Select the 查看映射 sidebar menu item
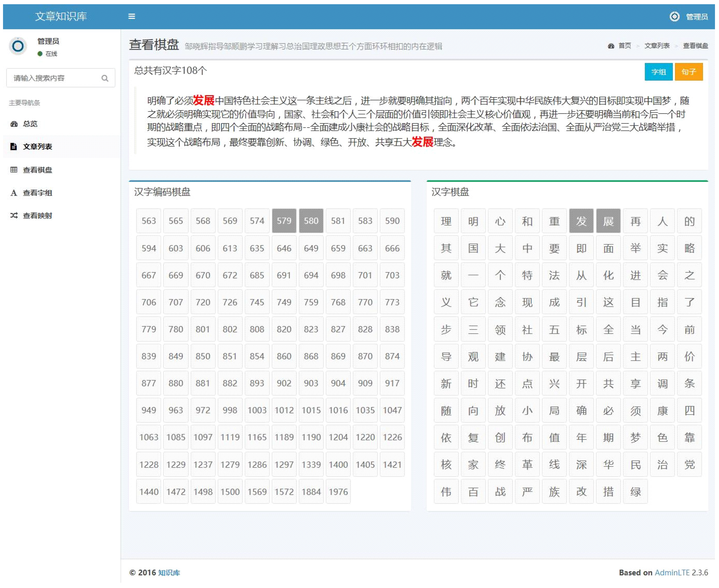 click(x=37, y=216)
